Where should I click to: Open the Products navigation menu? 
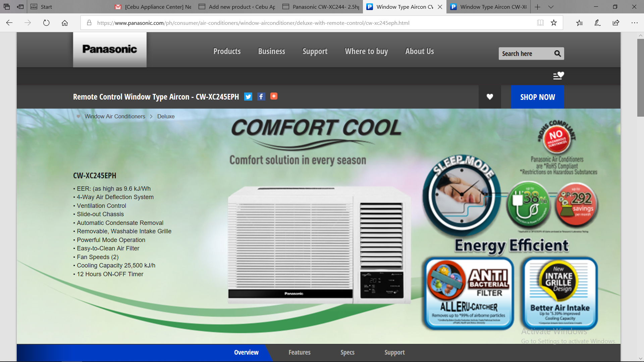tap(227, 51)
